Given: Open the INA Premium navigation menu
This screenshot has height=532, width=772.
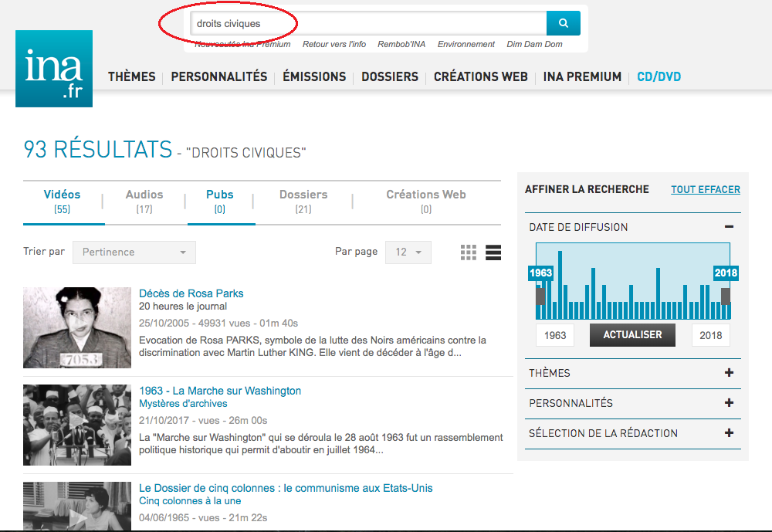Looking at the screenshot, I should coord(582,77).
